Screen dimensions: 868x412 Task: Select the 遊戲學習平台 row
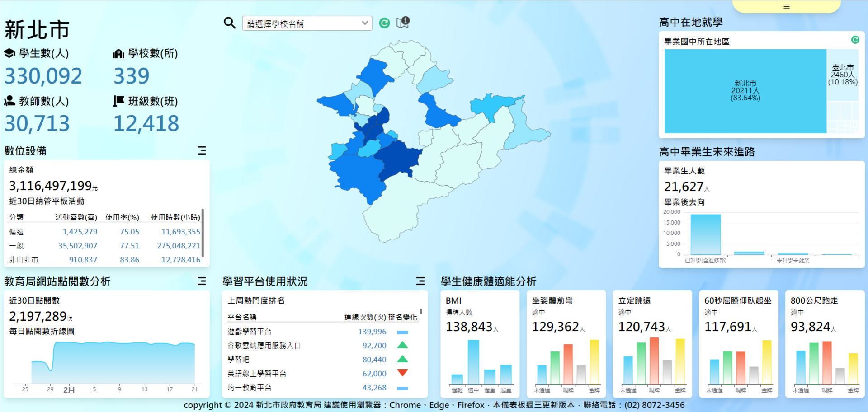[x=249, y=332]
